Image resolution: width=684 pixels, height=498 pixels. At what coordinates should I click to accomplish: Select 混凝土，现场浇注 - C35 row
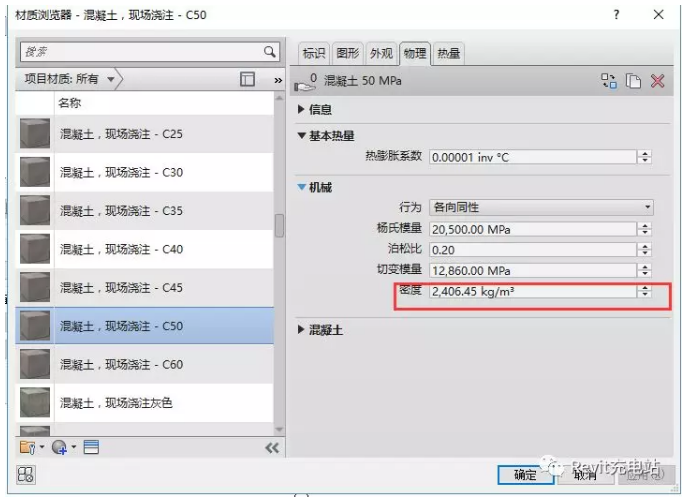click(145, 211)
